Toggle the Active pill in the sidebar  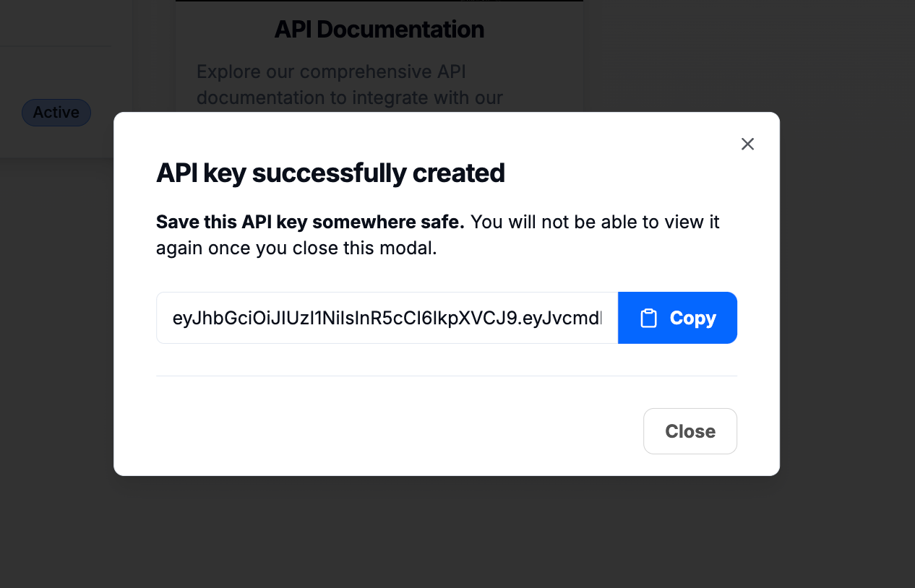[56, 112]
